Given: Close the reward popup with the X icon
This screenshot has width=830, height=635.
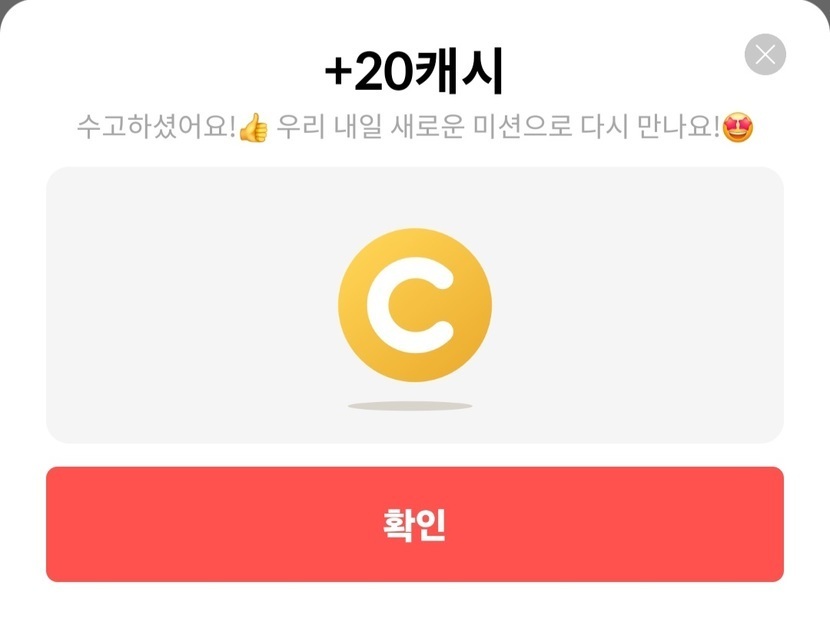Looking at the screenshot, I should (x=765, y=55).
